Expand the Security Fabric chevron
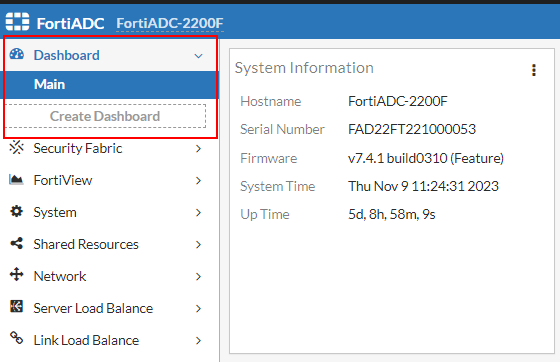 tap(199, 149)
